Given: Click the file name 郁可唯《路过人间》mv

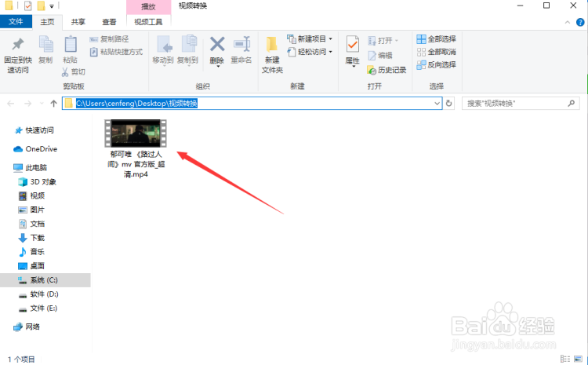Looking at the screenshot, I should tap(136, 164).
